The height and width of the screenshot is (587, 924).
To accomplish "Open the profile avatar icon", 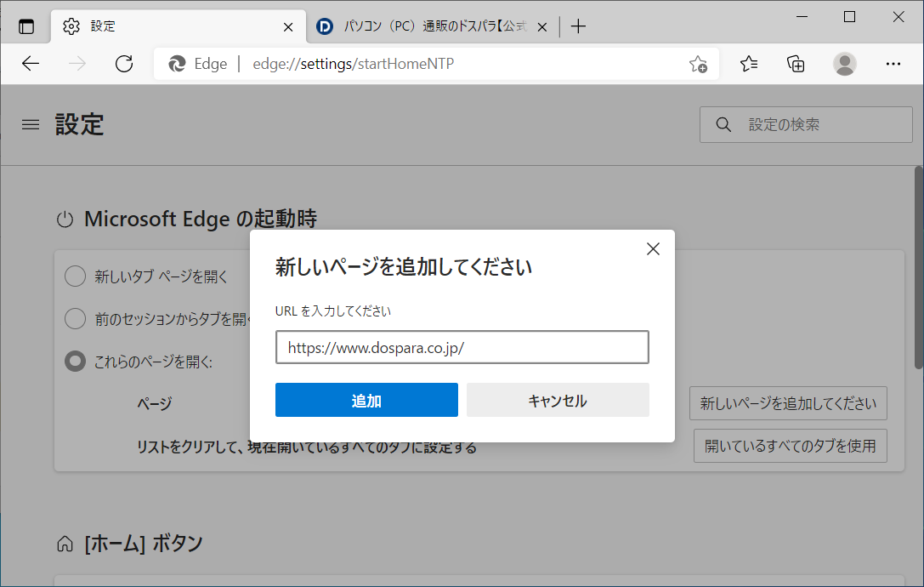I will click(844, 64).
